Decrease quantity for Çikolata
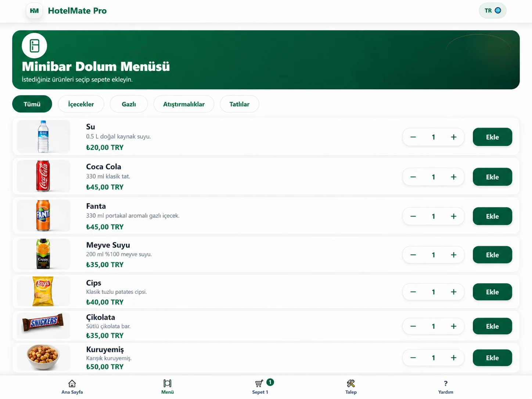 [413, 326]
